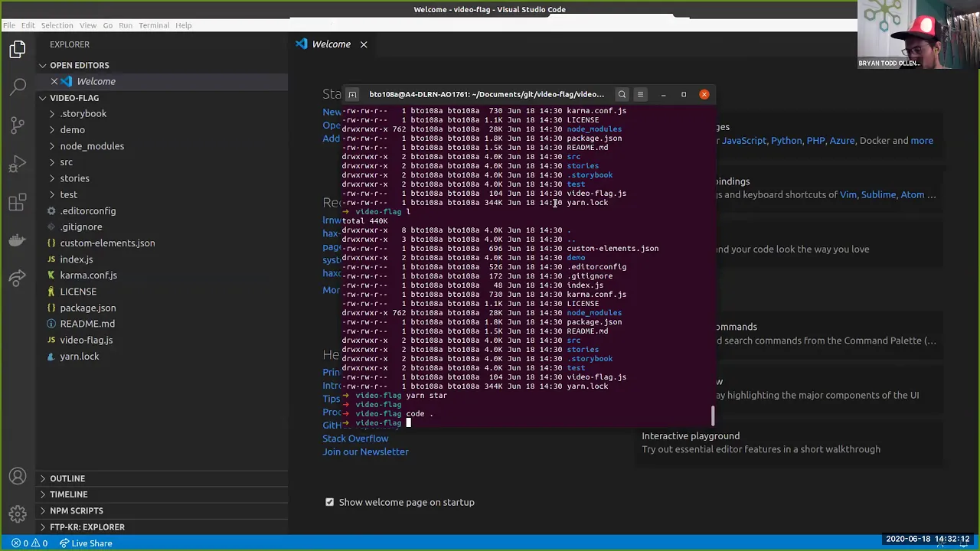Click Join our Newsletter link
980x551 pixels.
pyautogui.click(x=365, y=452)
